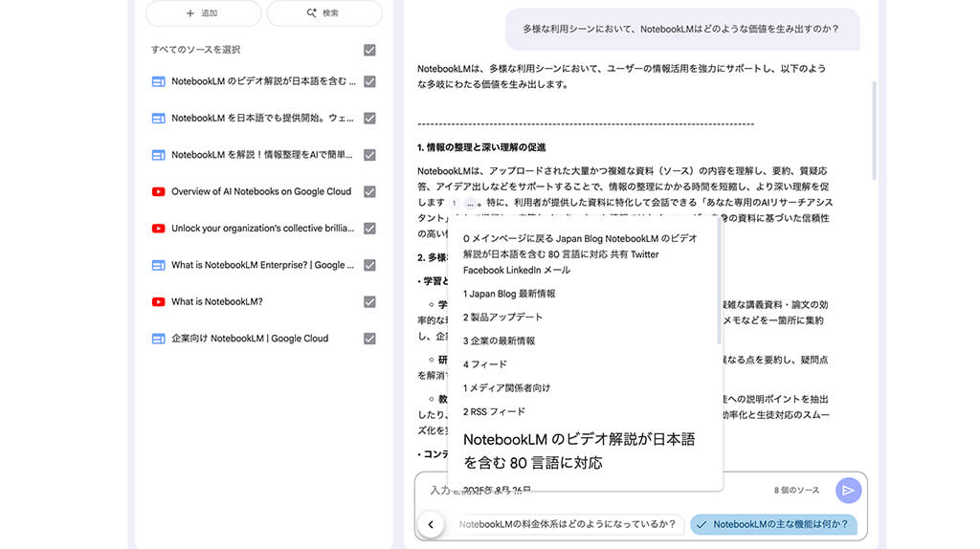Click YouTube icon of What is NotebookLM?

point(158,301)
